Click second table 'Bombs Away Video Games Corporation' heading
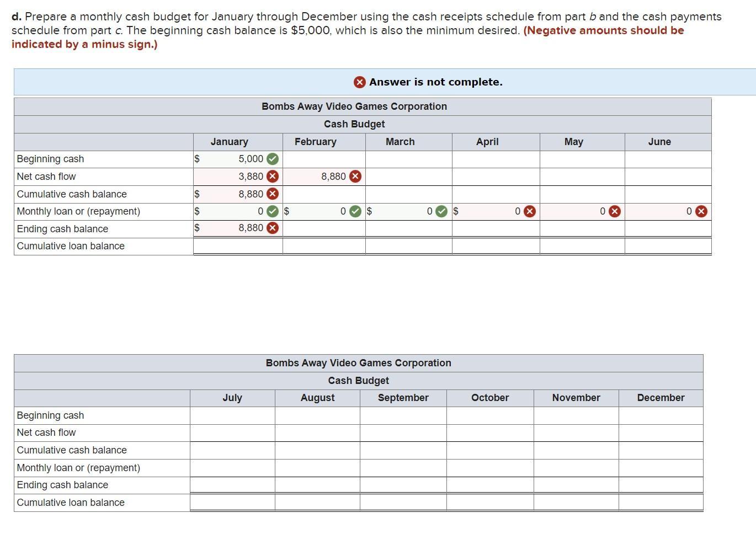Viewport: 756px width, 534px height. 359,363
